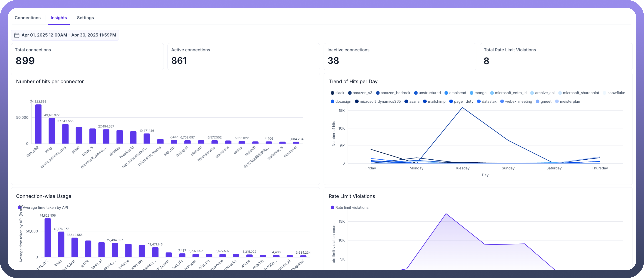Click the Tuesday peak on trend line
Image resolution: width=644 pixels, height=278 pixels.
tap(462, 108)
